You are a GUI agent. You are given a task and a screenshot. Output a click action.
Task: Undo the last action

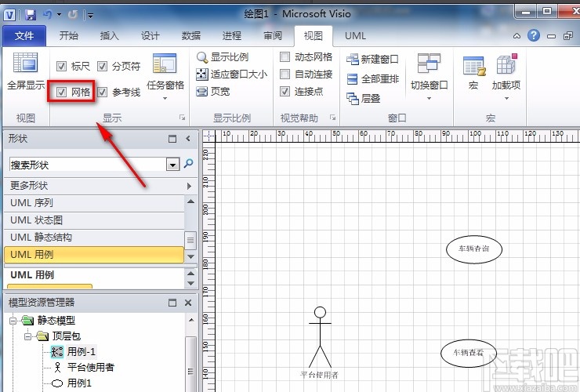click(x=47, y=15)
